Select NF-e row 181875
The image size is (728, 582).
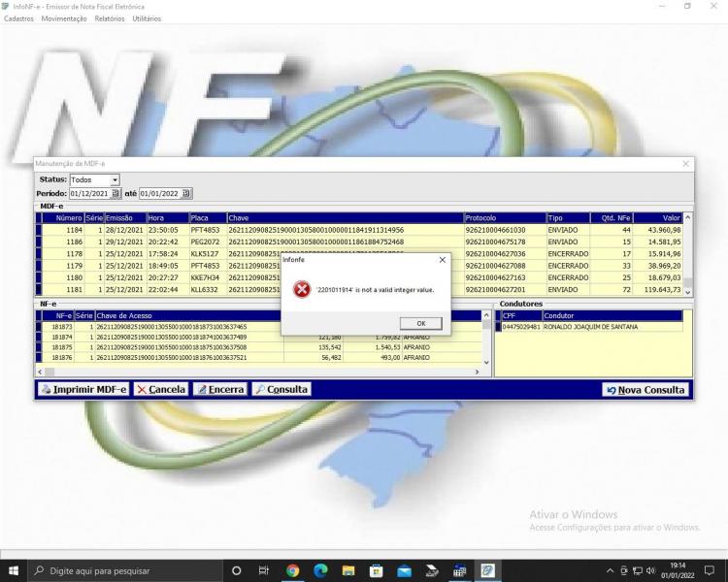click(x=258, y=347)
